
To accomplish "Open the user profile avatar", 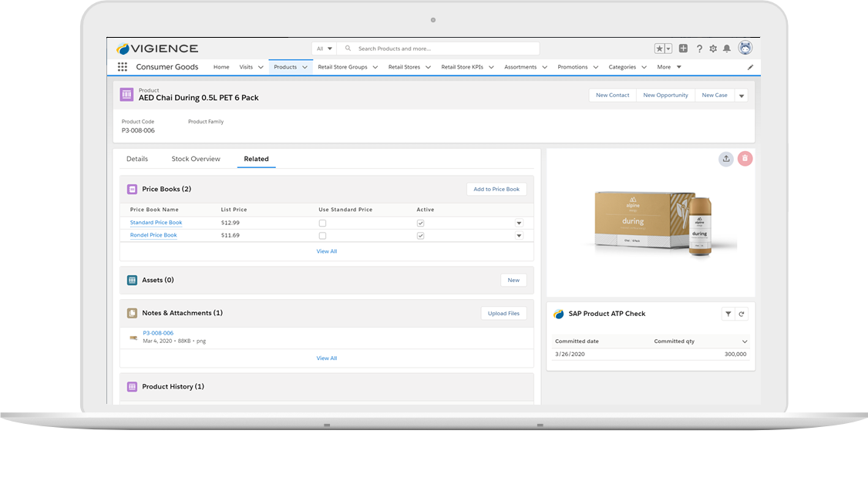I will (745, 48).
